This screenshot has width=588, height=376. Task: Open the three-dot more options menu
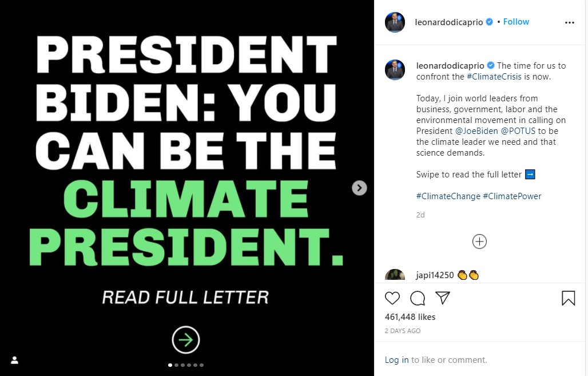[x=569, y=22]
